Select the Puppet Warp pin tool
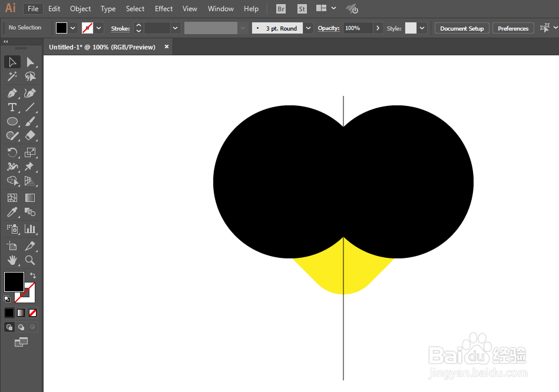The image size is (559, 392). coord(30,167)
